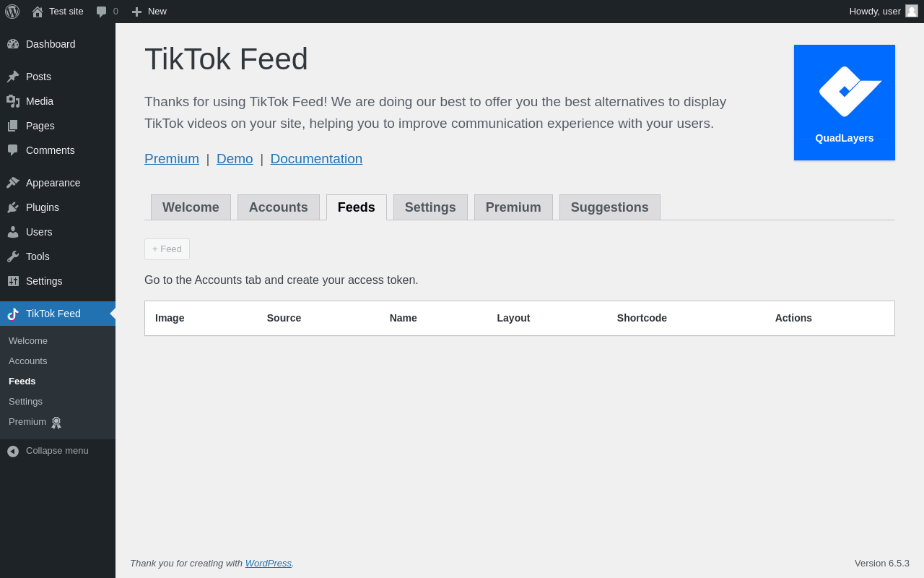Click the WordPress logo icon
924x578 pixels.
coord(12,12)
